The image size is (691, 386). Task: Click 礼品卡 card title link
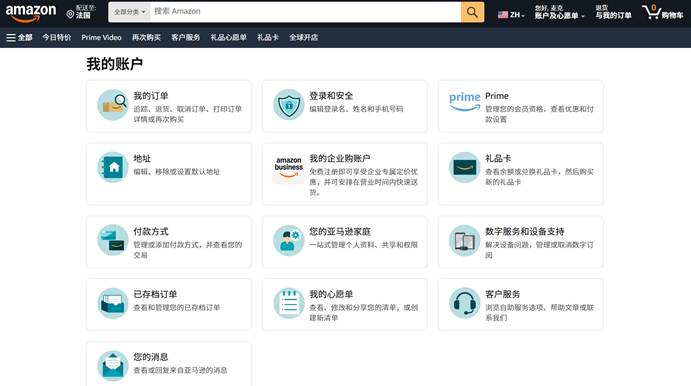498,158
